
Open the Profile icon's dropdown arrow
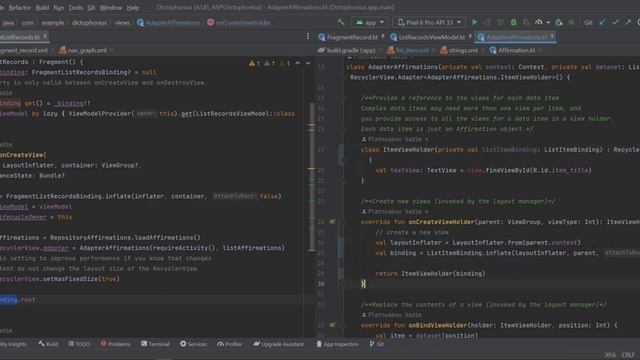pyautogui.click(x=548, y=23)
